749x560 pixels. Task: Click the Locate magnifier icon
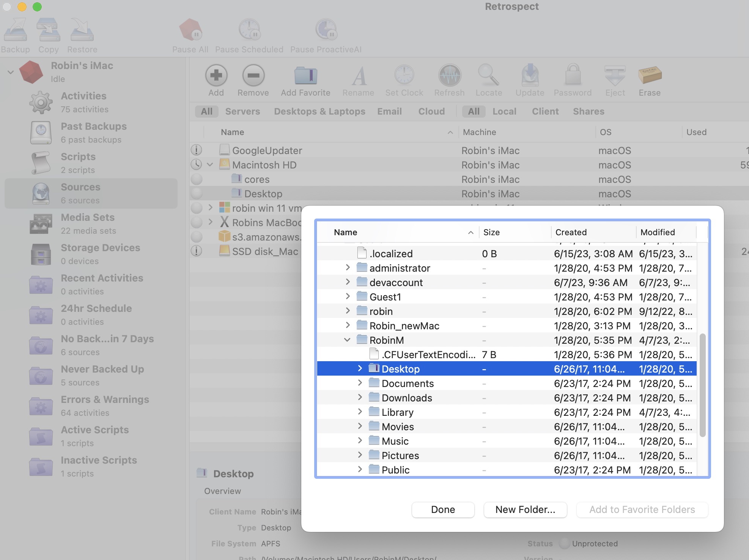pyautogui.click(x=489, y=75)
